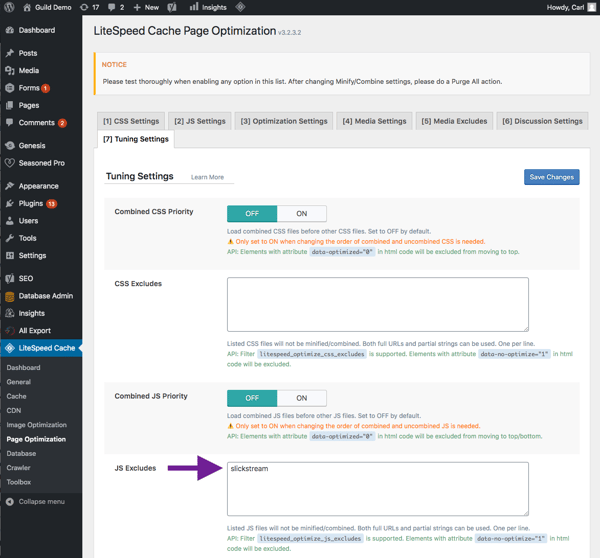600x558 pixels.
Task: Set Combined CSS Priority to ON
Action: tap(302, 214)
